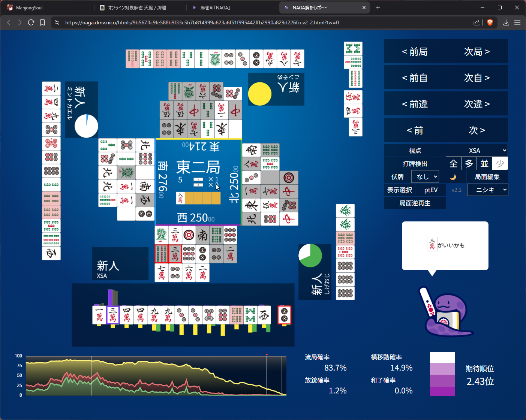The image size is (526, 420).
Task: Select the 少 discard detection option
Action: (500, 164)
